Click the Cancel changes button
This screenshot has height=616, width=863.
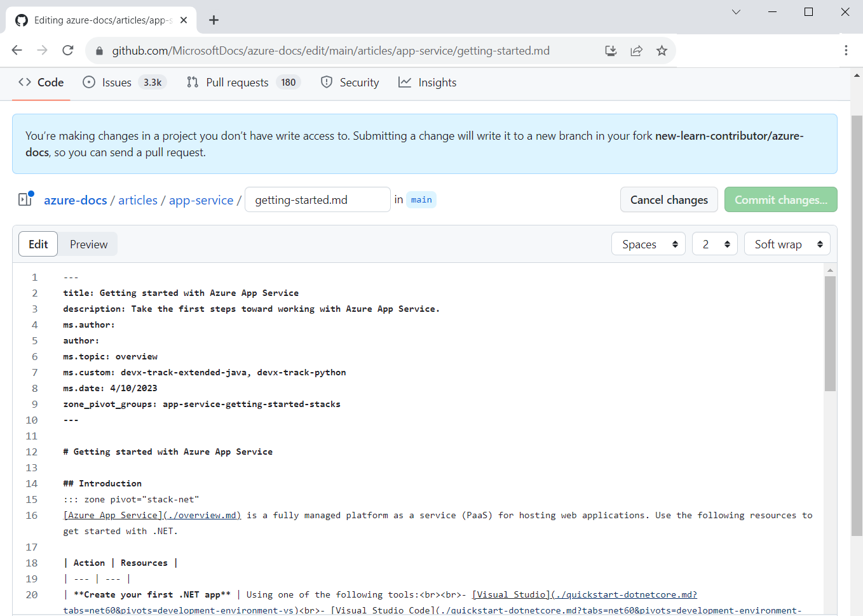pos(669,199)
